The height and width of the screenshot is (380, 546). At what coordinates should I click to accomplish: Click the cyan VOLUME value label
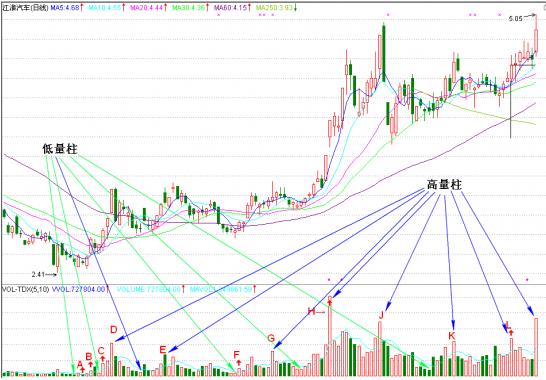click(x=150, y=289)
